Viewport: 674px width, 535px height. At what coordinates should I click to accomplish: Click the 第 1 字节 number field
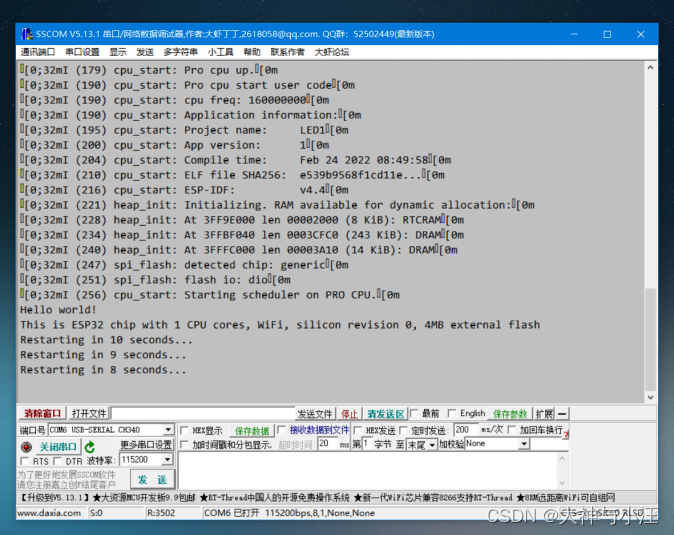[367, 444]
